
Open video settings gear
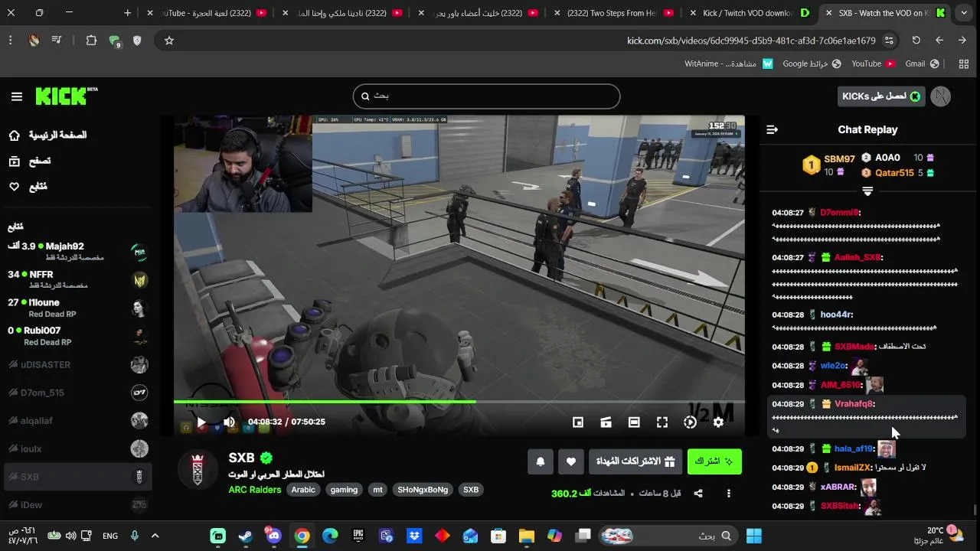718,422
